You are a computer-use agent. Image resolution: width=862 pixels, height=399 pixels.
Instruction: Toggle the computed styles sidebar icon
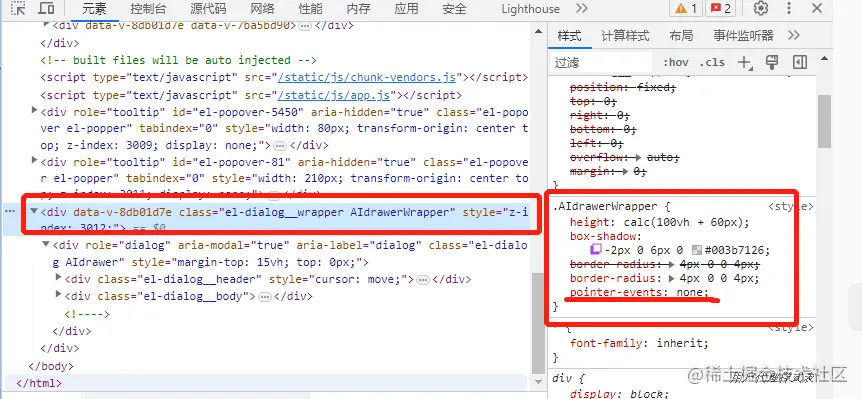pyautogui.click(x=800, y=62)
